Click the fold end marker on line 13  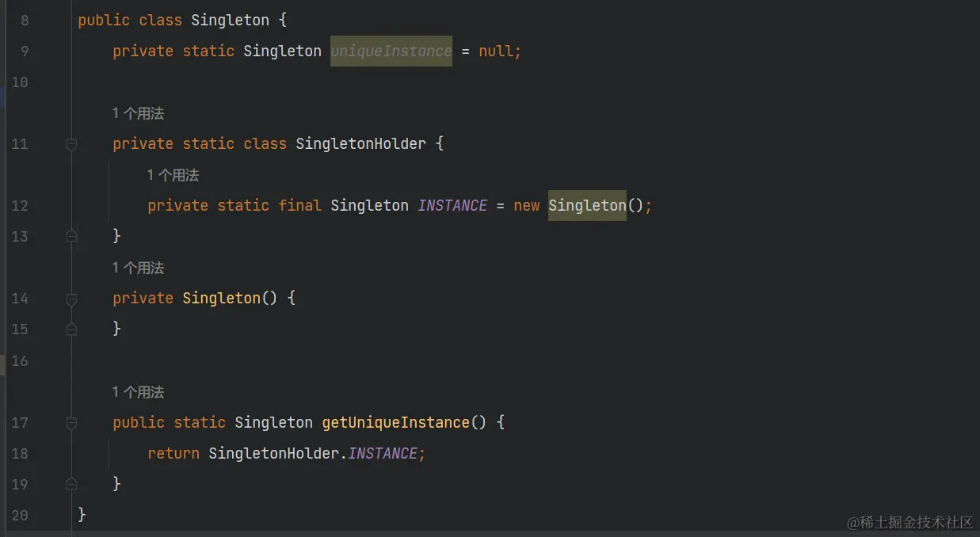point(71,236)
